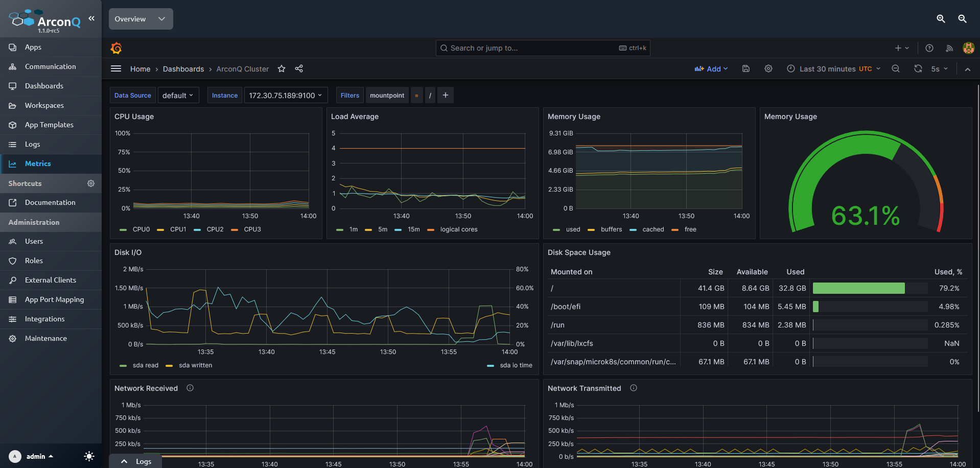
Task: Collapse the ArconQ sidebar with double-chevron icon
Action: click(91, 18)
